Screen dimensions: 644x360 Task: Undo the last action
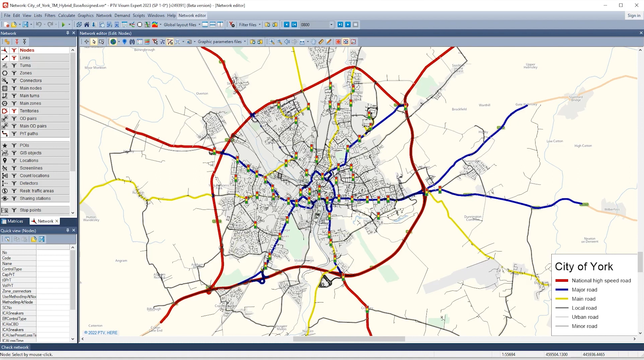(39, 25)
